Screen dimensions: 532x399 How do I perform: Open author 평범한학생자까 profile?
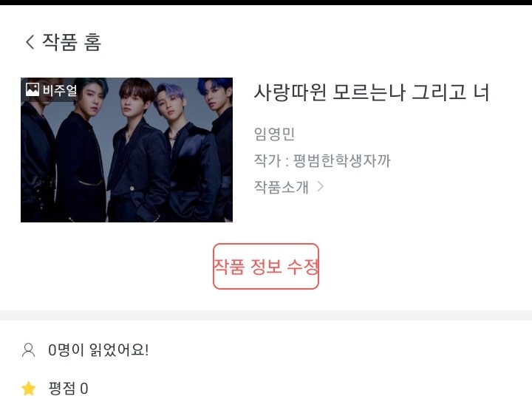pos(341,160)
